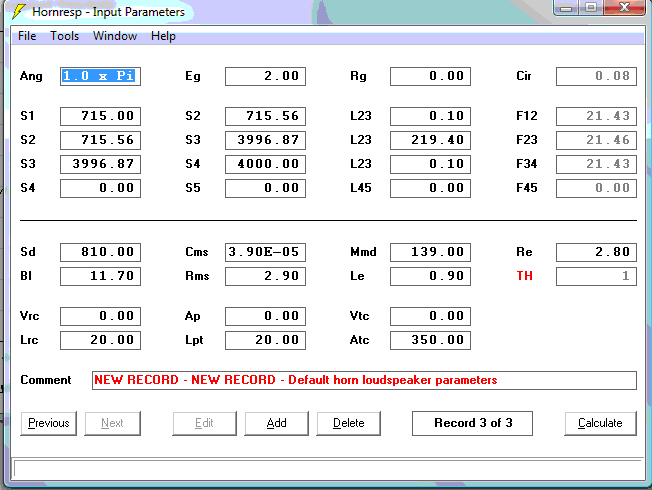The width and height of the screenshot is (652, 490).
Task: Click the Record 3 of 3 button
Action: pyautogui.click(x=472, y=423)
